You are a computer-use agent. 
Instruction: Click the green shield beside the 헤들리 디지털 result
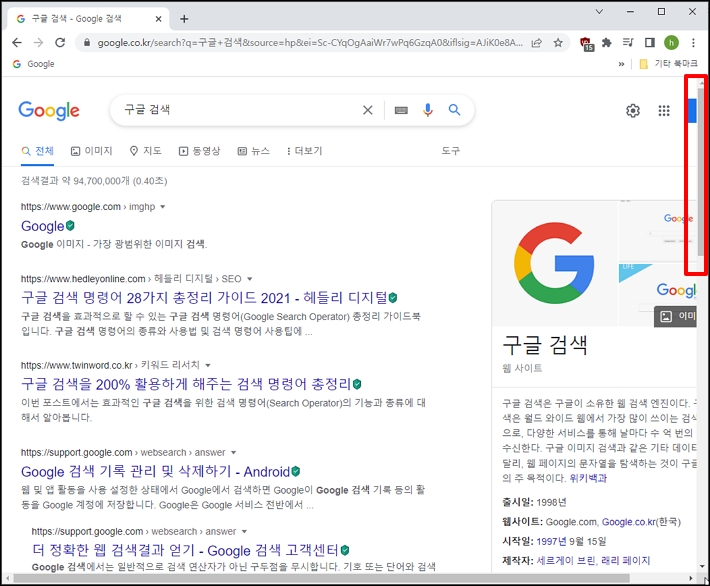[393, 298]
